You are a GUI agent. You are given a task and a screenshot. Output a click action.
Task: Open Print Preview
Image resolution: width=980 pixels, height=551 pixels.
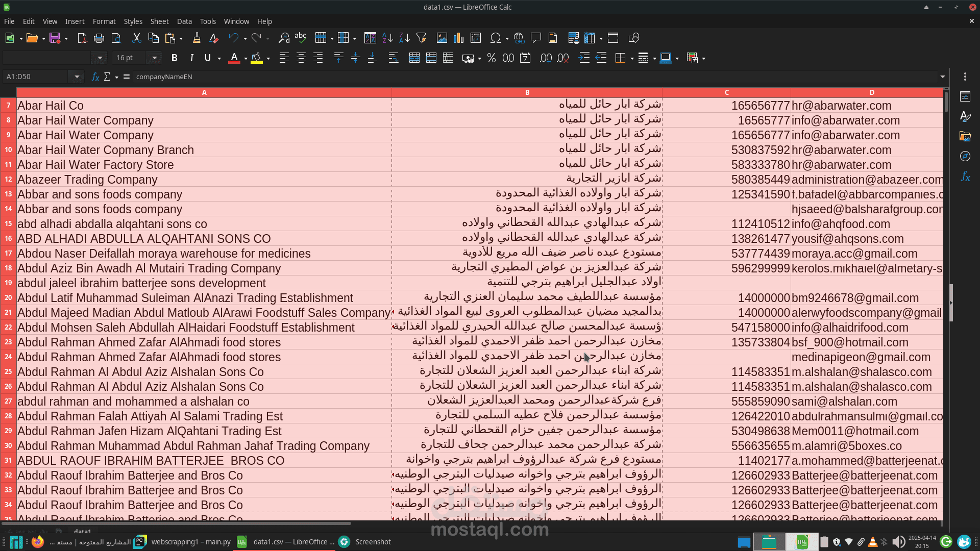(116, 38)
